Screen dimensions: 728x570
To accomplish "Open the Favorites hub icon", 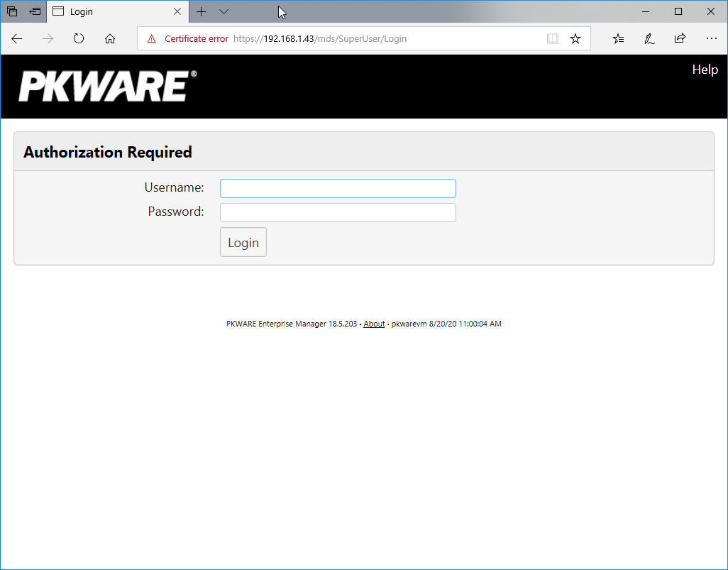I will coord(618,39).
